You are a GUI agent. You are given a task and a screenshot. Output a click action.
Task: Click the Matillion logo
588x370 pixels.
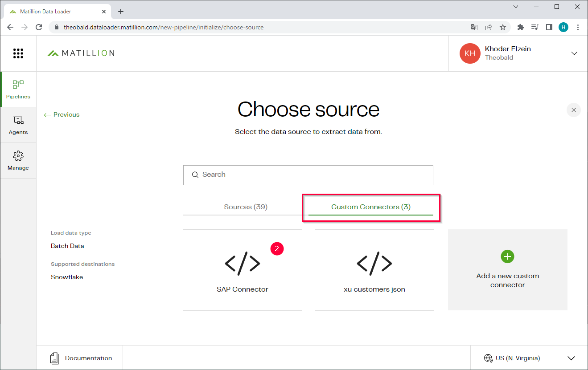click(x=81, y=53)
